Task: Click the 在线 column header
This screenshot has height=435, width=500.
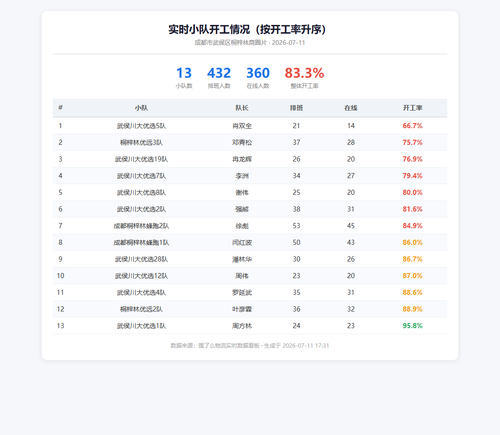Action: tap(351, 108)
